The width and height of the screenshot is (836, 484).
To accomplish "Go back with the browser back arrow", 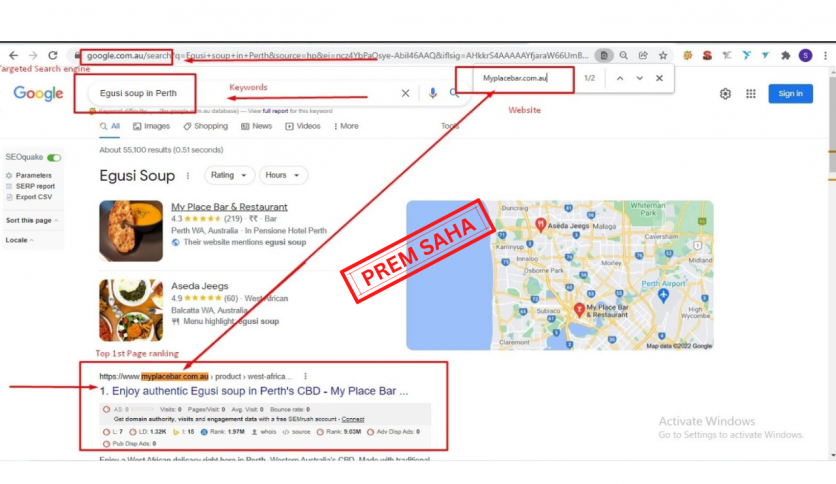I will tap(13, 55).
